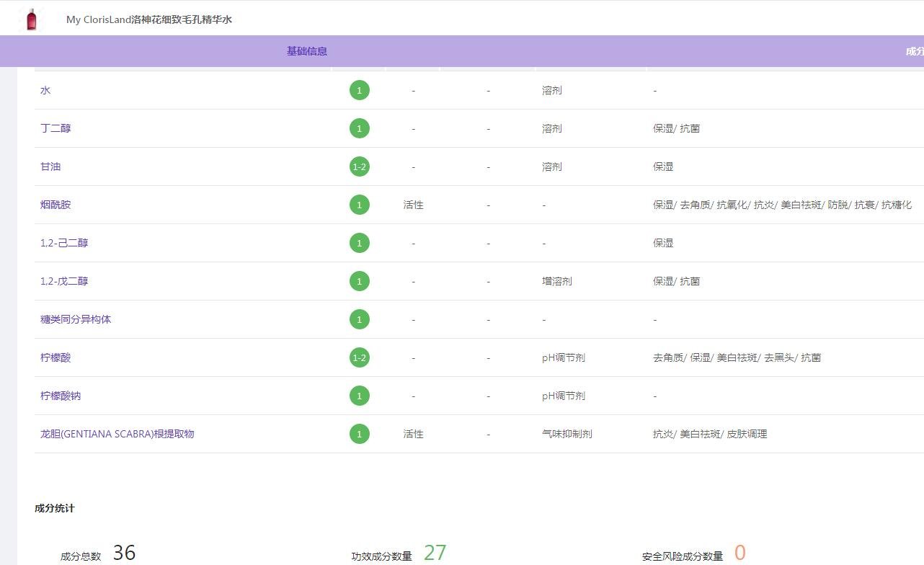Click the 1-2 safety badge for 甘油
Image resolution: width=924 pixels, height=565 pixels.
(x=359, y=166)
